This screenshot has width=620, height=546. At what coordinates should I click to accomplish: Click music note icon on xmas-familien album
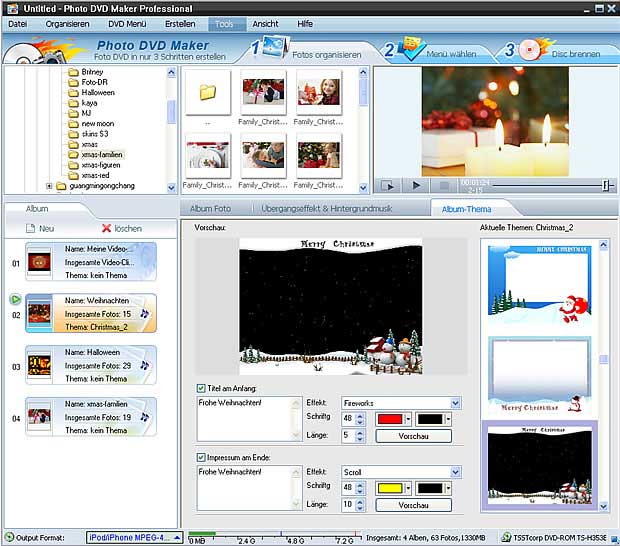click(x=145, y=417)
